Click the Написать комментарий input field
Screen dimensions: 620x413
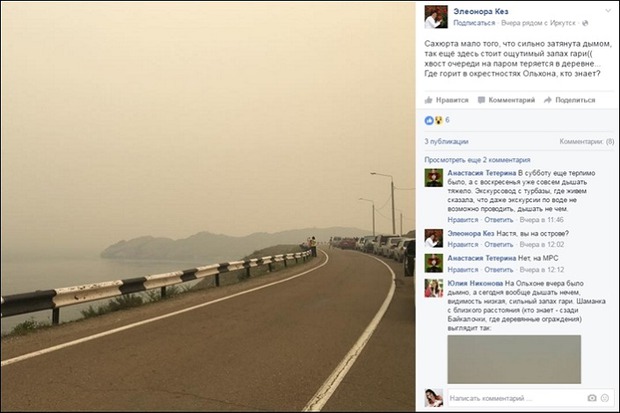(x=516, y=398)
